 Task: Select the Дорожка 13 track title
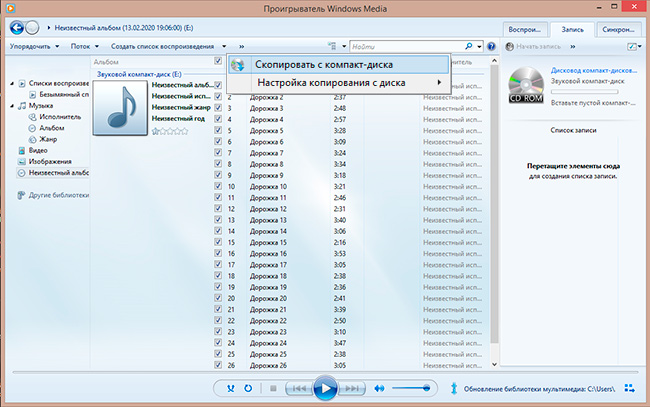tap(268, 220)
